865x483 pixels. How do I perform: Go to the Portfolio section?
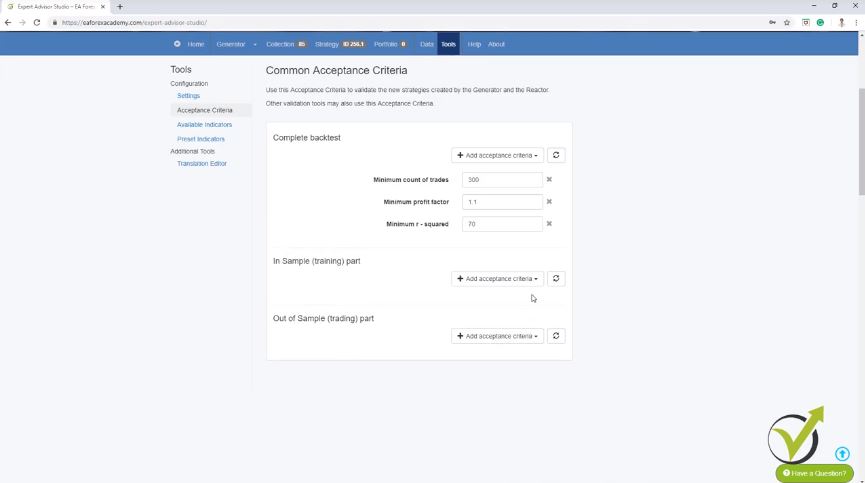coord(390,44)
